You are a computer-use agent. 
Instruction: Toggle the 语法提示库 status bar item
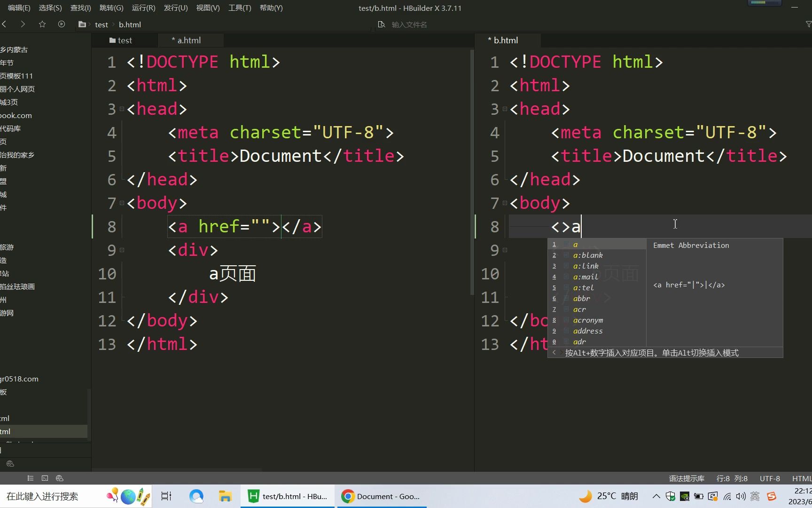click(x=686, y=478)
